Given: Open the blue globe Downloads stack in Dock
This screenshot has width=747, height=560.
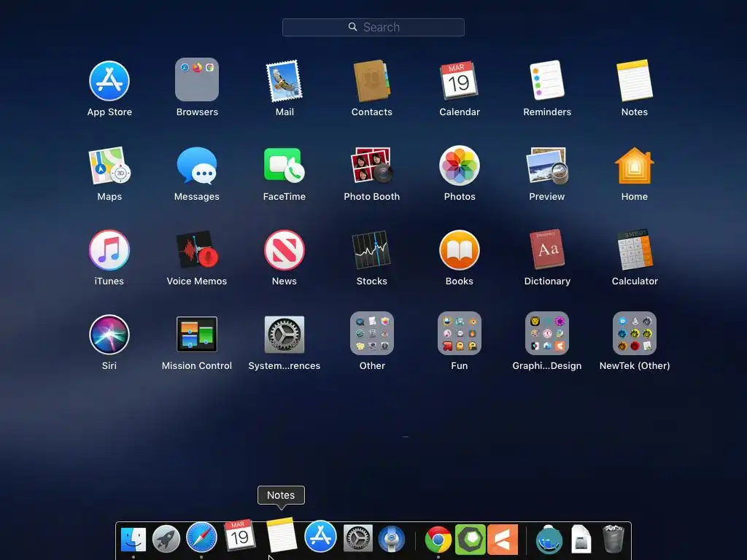Looking at the screenshot, I should coord(549,540).
